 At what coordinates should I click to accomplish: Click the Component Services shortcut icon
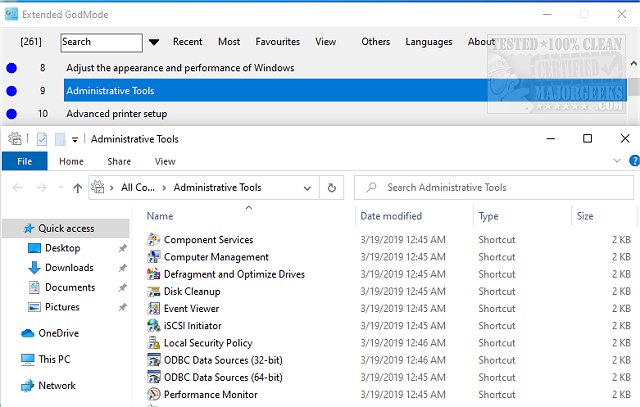154,240
